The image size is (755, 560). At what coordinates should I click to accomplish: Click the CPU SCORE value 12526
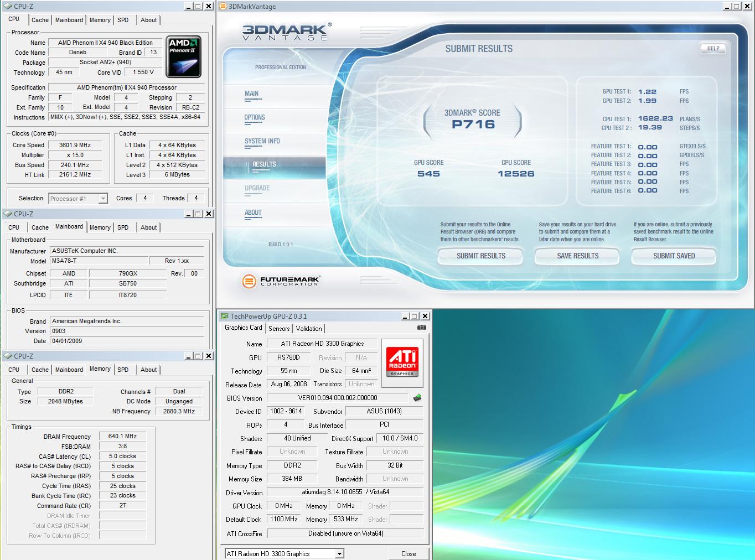516,174
